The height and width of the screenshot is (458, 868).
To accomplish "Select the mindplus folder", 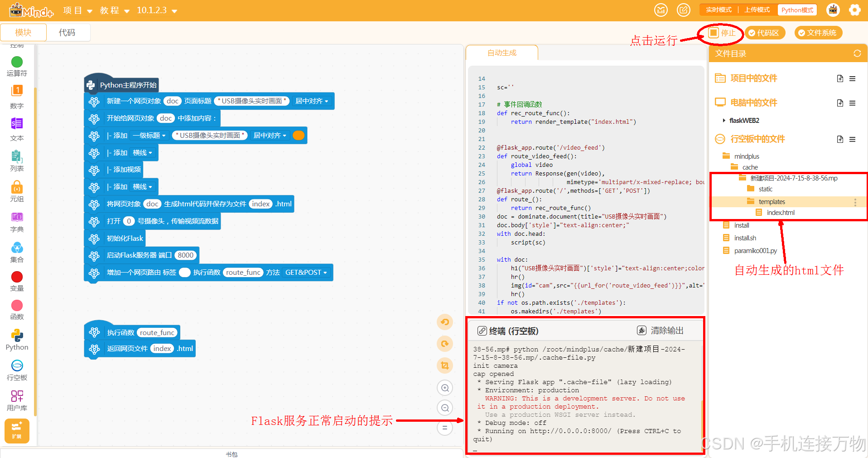I will (746, 156).
